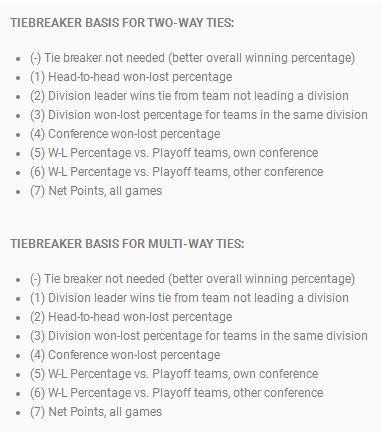Click multi-way item (3) Division won-lost percentage

point(199,336)
